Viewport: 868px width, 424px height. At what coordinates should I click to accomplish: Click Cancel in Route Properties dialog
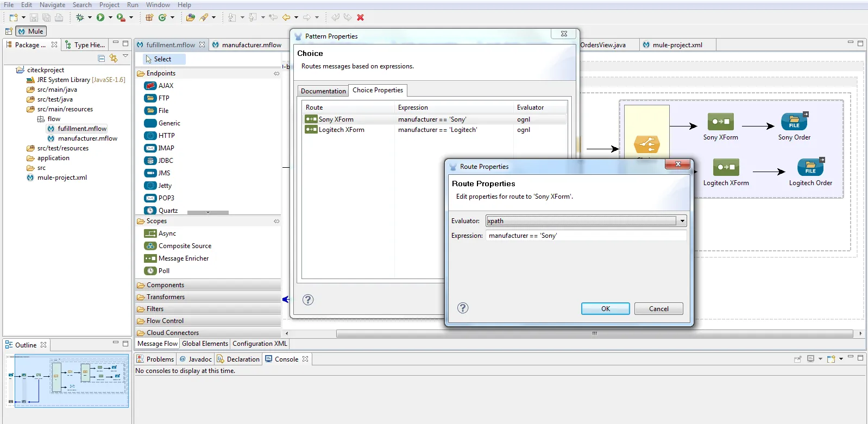click(x=659, y=308)
